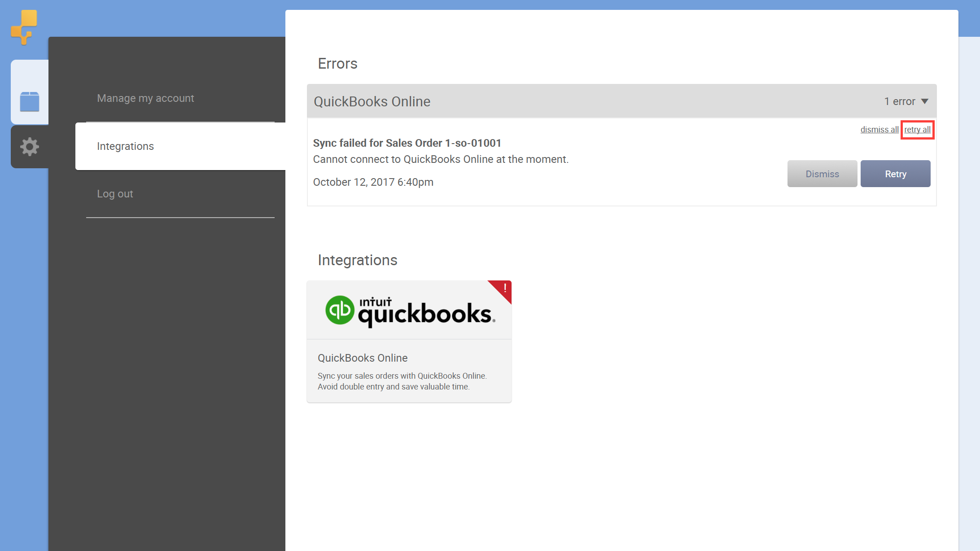Click the '1 error' count label
This screenshot has height=551, width=980.
pyautogui.click(x=900, y=101)
